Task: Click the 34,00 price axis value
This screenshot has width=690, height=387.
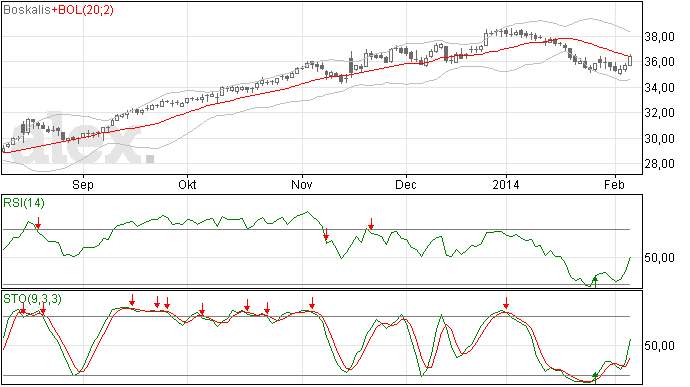Action: 659,88
